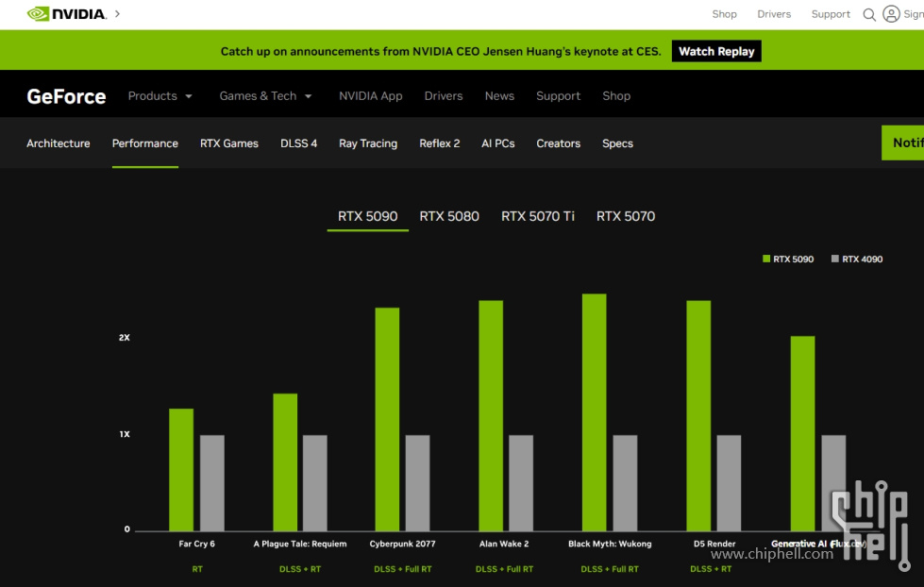This screenshot has height=587, width=924.
Task: Open the Reflex 2 tab
Action: tap(439, 143)
